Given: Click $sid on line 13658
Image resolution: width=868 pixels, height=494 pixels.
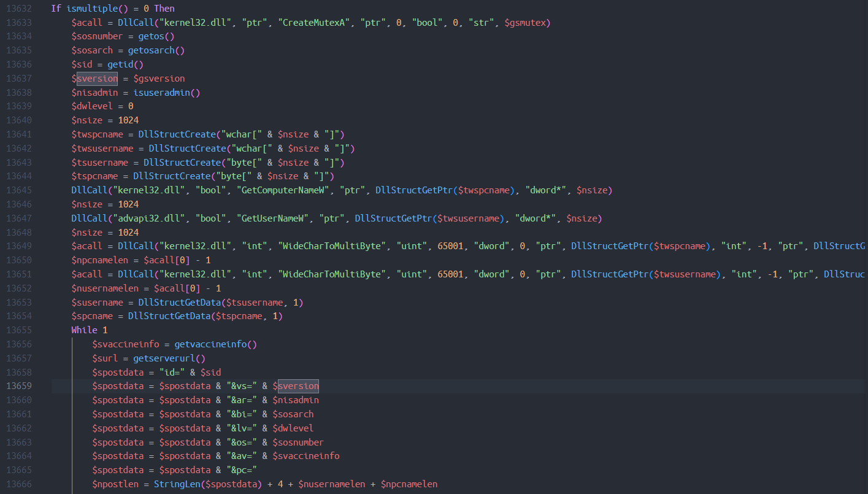Looking at the screenshot, I should pyautogui.click(x=211, y=372).
